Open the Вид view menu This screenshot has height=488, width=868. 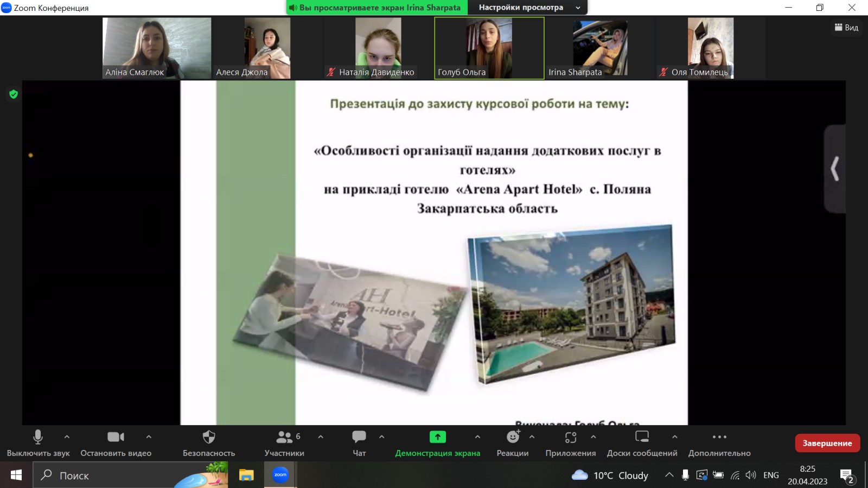[x=846, y=28]
